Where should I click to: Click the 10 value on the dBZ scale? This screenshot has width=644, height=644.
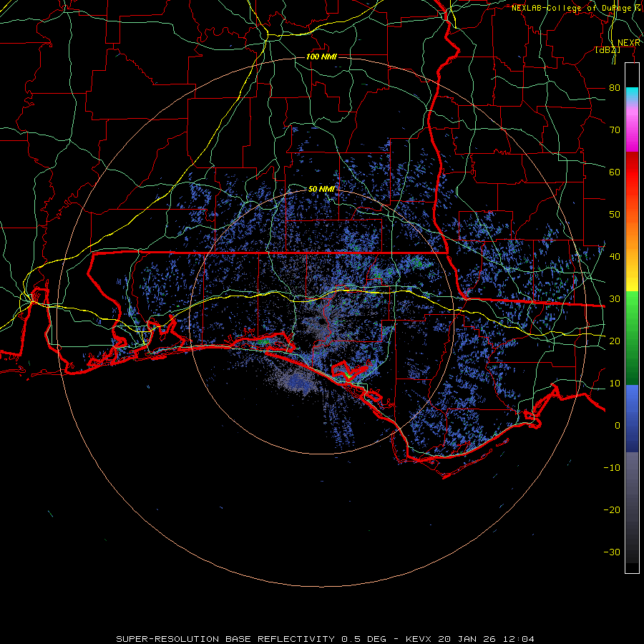615,384
